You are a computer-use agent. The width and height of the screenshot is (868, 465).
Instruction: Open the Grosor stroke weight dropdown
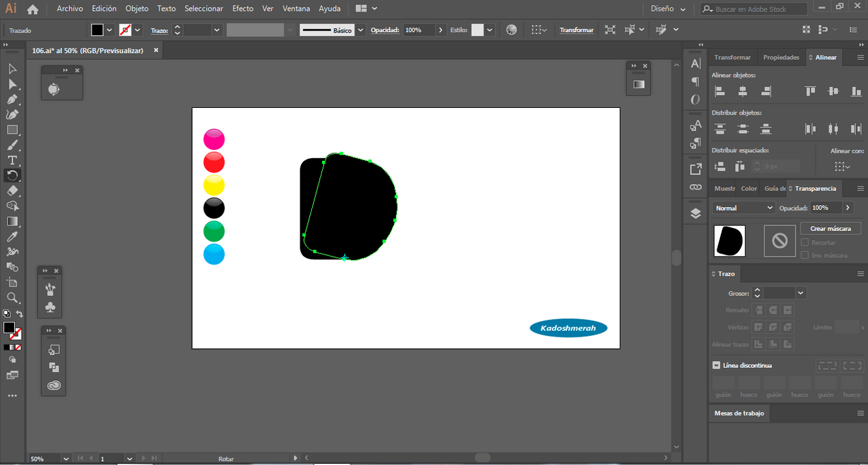pyautogui.click(x=801, y=293)
